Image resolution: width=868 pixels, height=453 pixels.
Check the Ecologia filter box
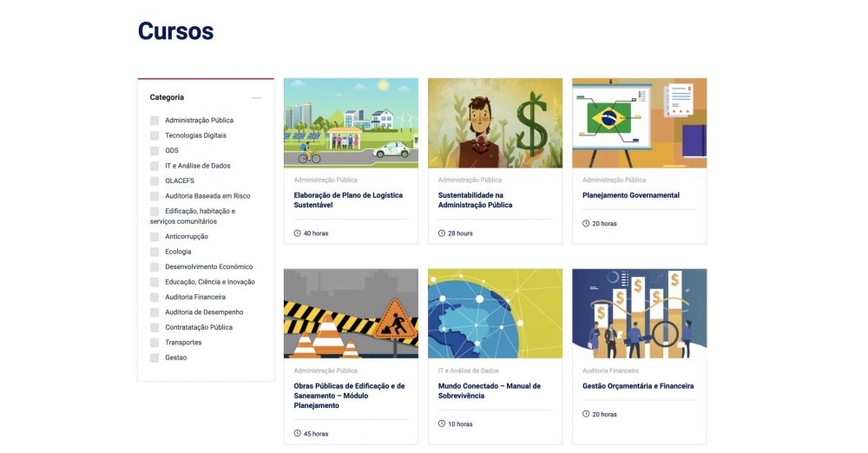[x=155, y=252]
